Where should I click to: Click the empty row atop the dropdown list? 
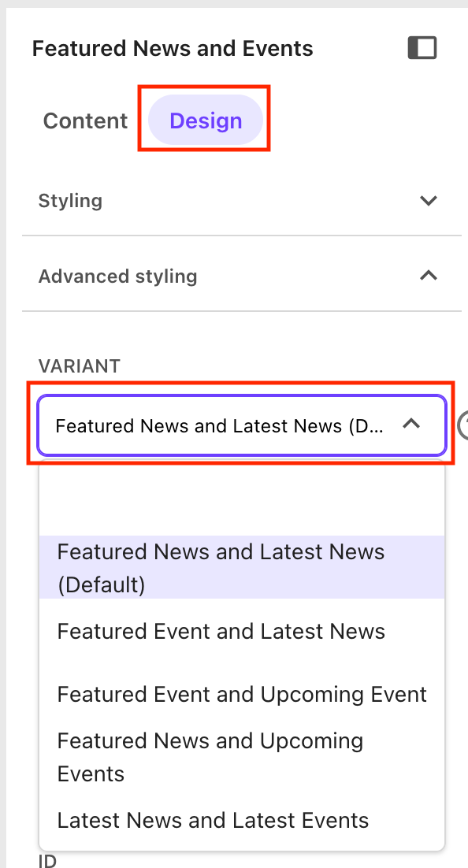236,500
